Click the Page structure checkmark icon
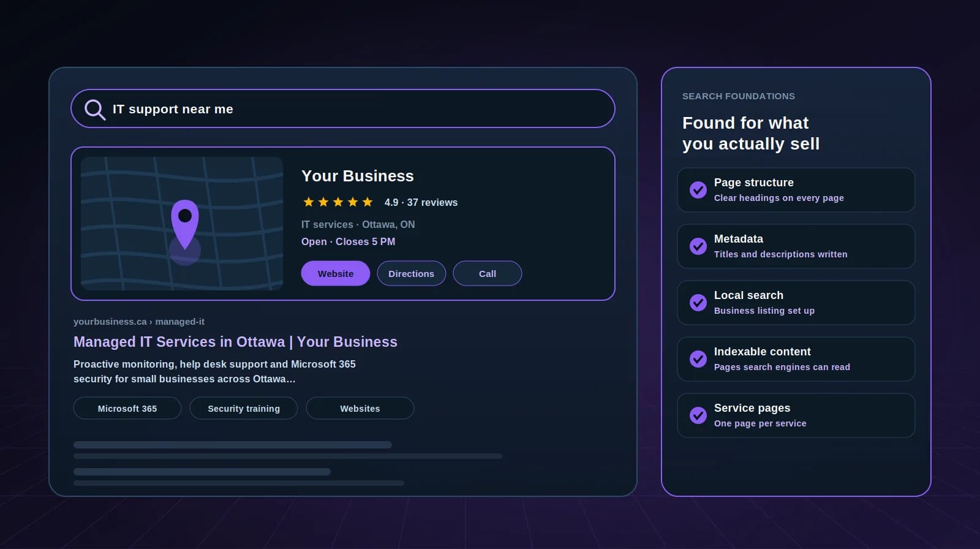Screen dimensions: 980x549 click(x=698, y=190)
